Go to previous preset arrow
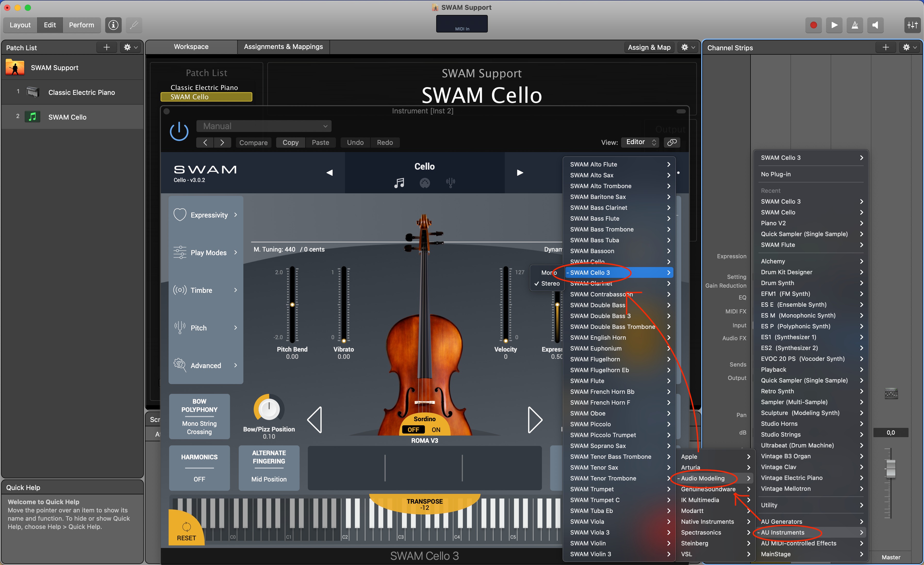 205,143
